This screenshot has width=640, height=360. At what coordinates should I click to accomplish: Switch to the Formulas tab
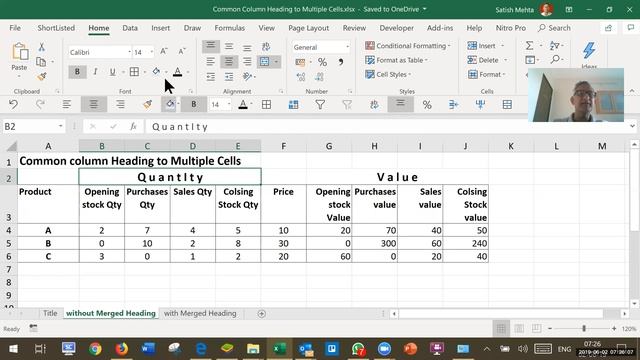tap(229, 28)
